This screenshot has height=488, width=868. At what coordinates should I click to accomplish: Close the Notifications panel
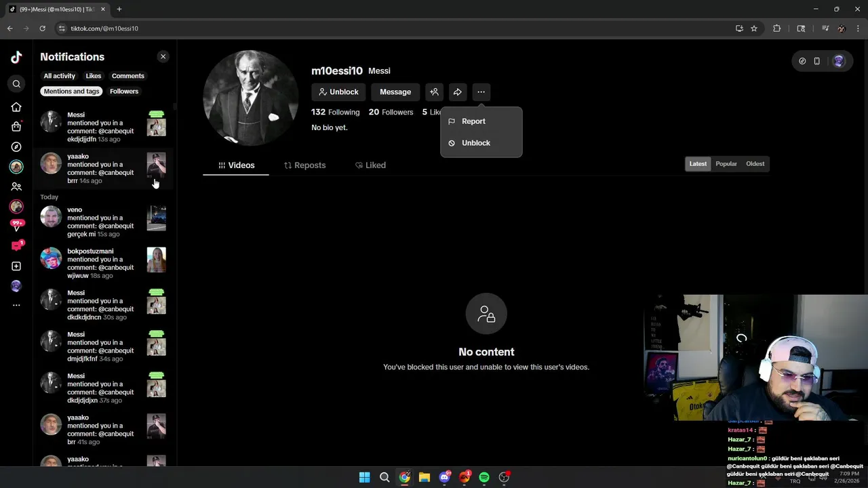(x=163, y=57)
